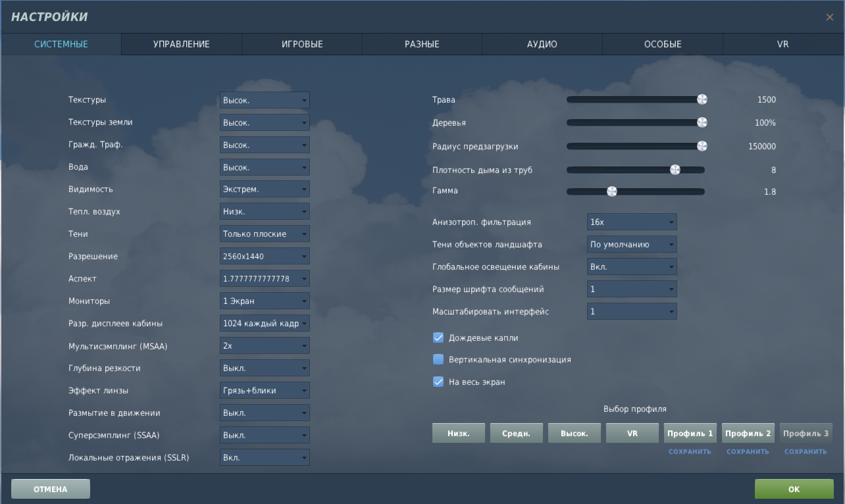Open the Разрешение 2560x1440 dropdown
Image resolution: width=845 pixels, height=504 pixels.
265,257
